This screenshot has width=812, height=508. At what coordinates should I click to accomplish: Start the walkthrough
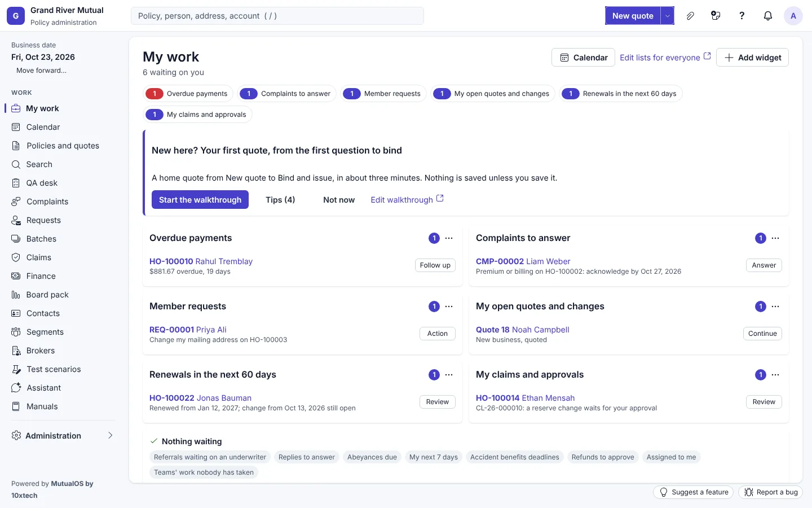(200, 200)
